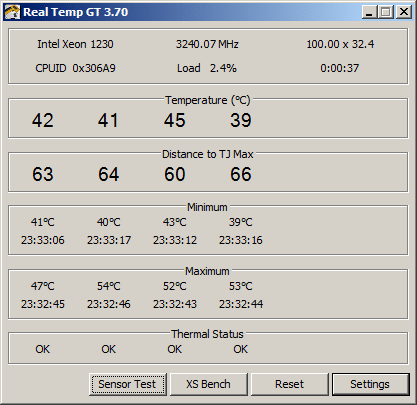Viewport: 417px width, 405px height.
Task: Click the Thermal Status group heading
Action: point(207,334)
